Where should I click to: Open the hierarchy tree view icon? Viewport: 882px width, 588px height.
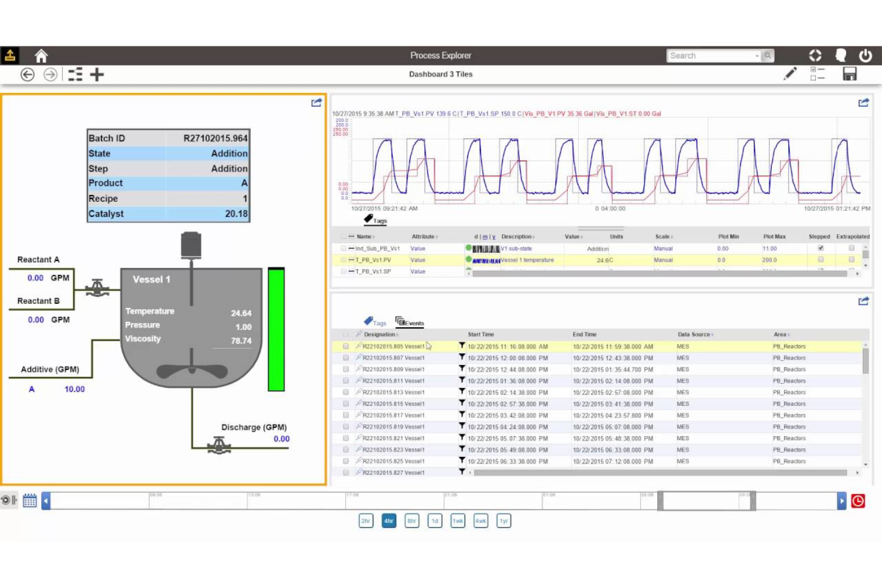[75, 74]
